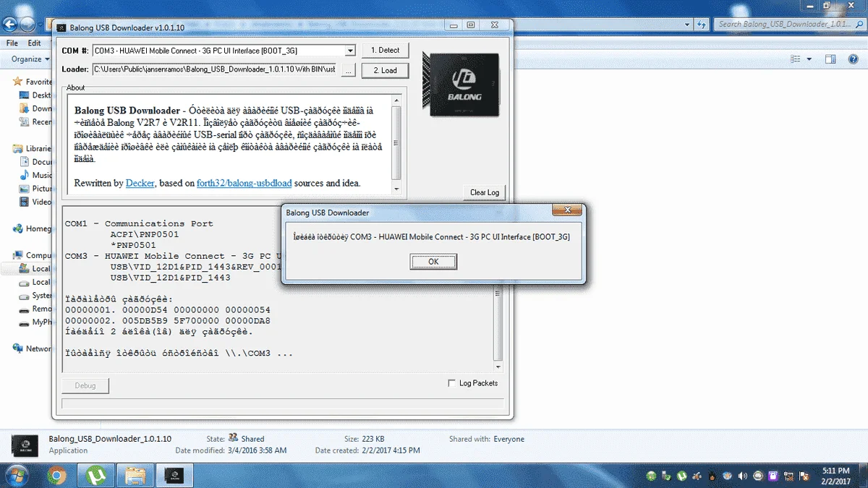Click file name 'Balong_USB_Downloader_1.0.1.10' in details pane
The height and width of the screenshot is (488, 868).
pos(110,439)
